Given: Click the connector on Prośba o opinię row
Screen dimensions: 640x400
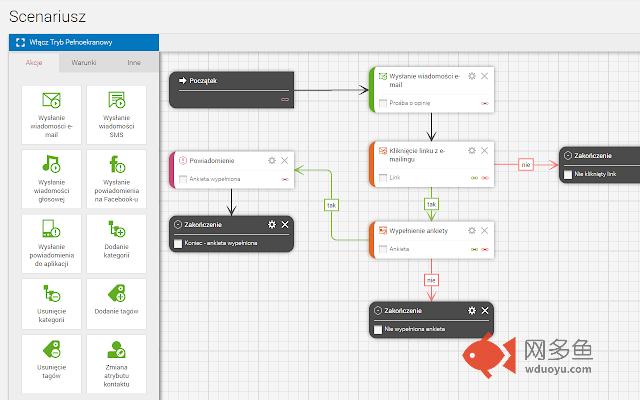Looking at the screenshot, I should (485, 103).
